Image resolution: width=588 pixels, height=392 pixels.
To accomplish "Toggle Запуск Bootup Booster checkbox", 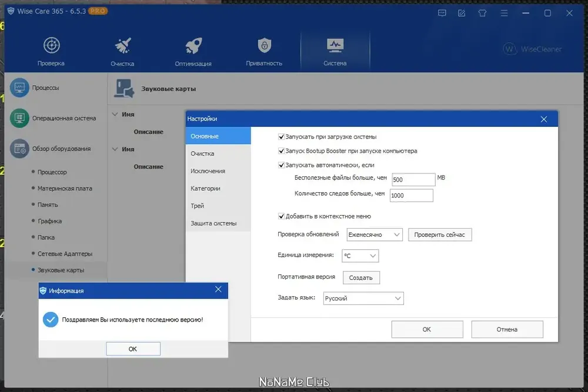I will coord(281,150).
